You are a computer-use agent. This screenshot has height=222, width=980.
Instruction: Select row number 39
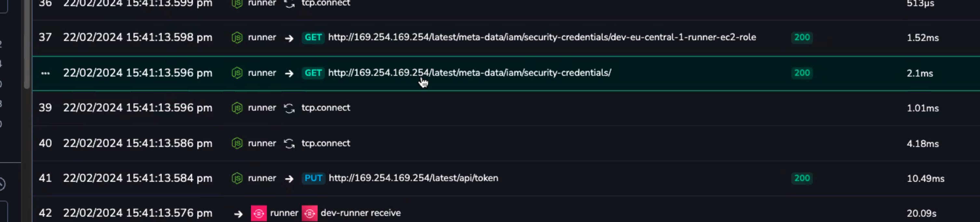tap(45, 108)
